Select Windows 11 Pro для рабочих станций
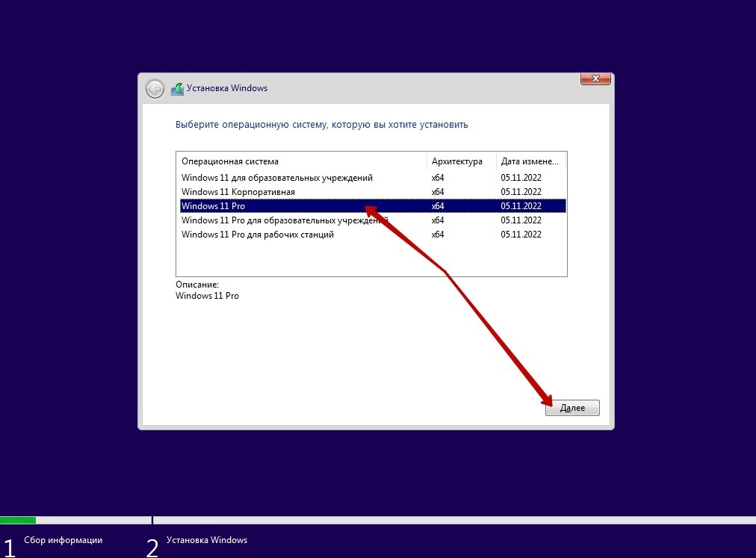 pyautogui.click(x=371, y=235)
